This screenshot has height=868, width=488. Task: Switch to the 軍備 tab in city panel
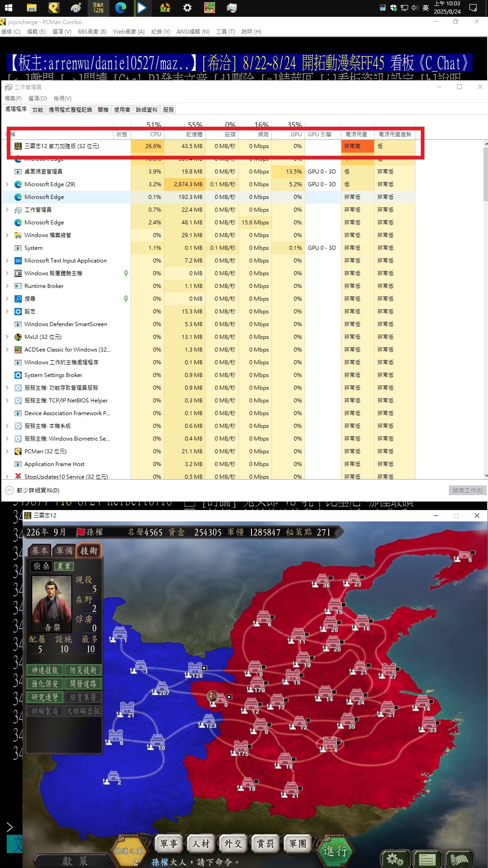[x=64, y=551]
